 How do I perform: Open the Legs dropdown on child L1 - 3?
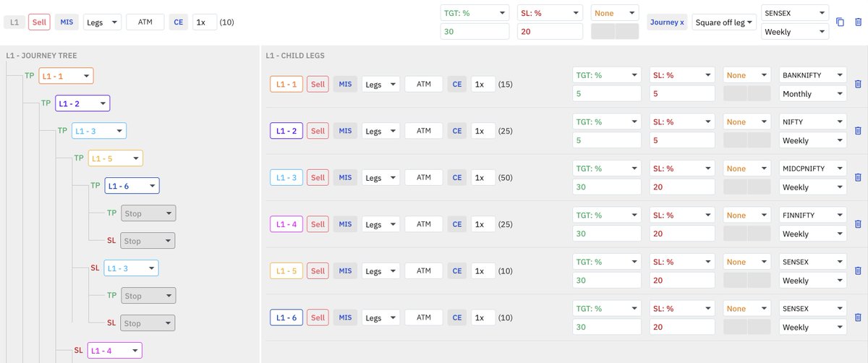tap(380, 177)
